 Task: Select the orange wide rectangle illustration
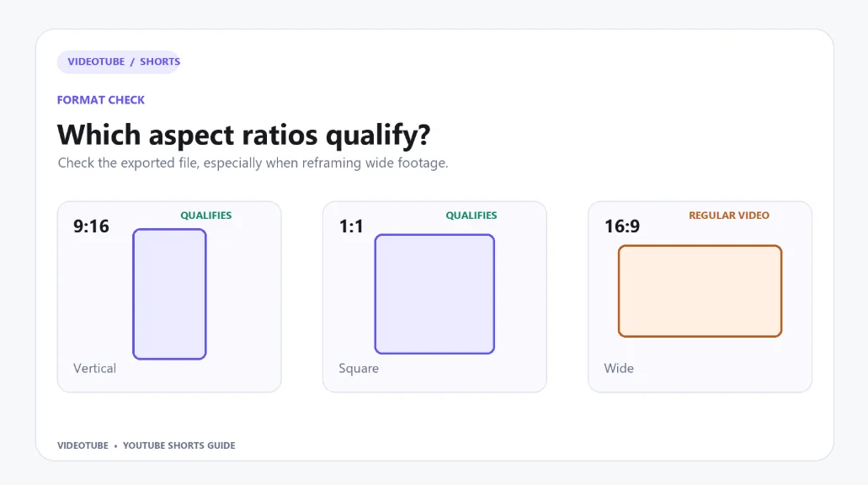pyautogui.click(x=700, y=291)
